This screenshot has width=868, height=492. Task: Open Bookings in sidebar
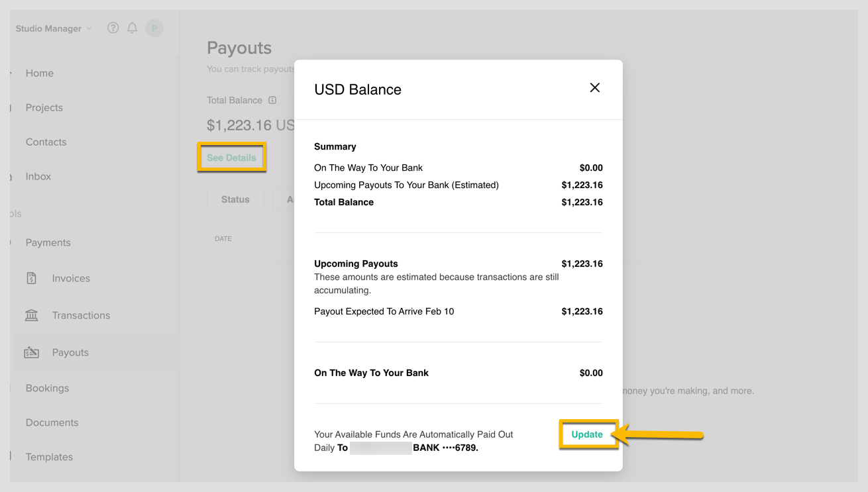click(47, 388)
